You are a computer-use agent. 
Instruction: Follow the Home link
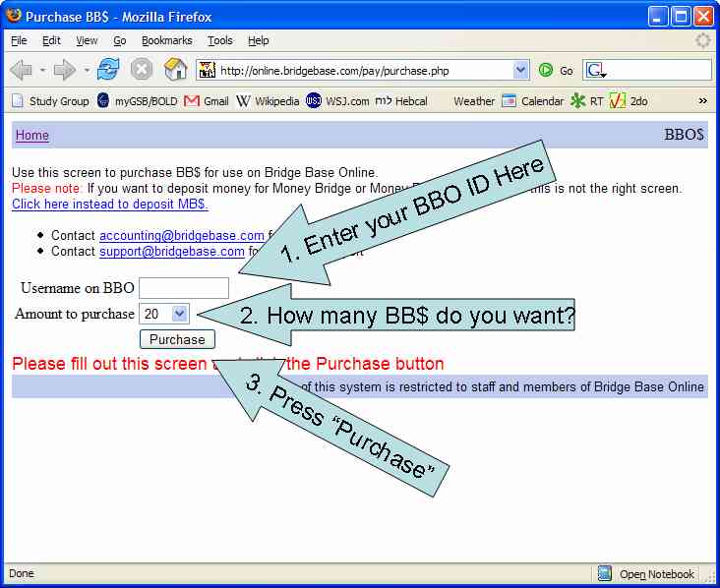point(32,136)
